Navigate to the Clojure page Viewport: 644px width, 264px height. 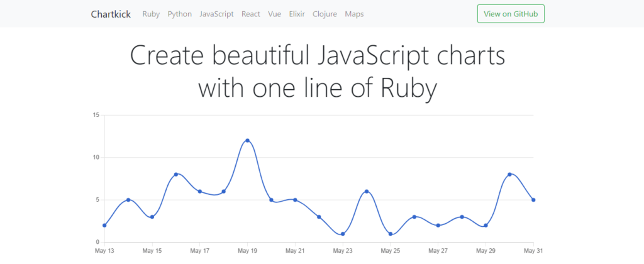point(325,14)
